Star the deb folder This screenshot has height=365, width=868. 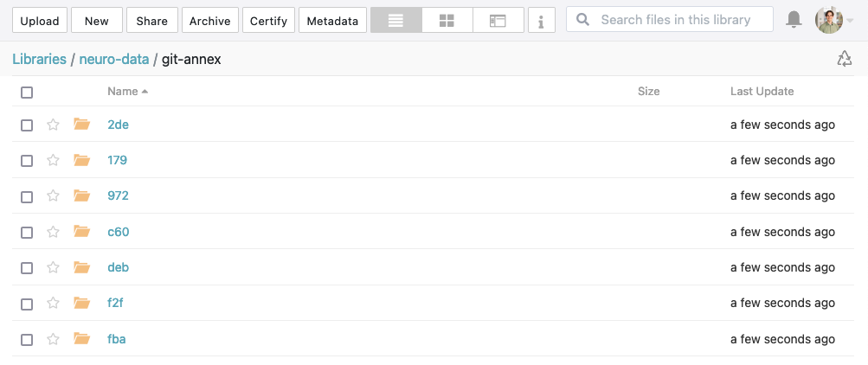click(53, 267)
